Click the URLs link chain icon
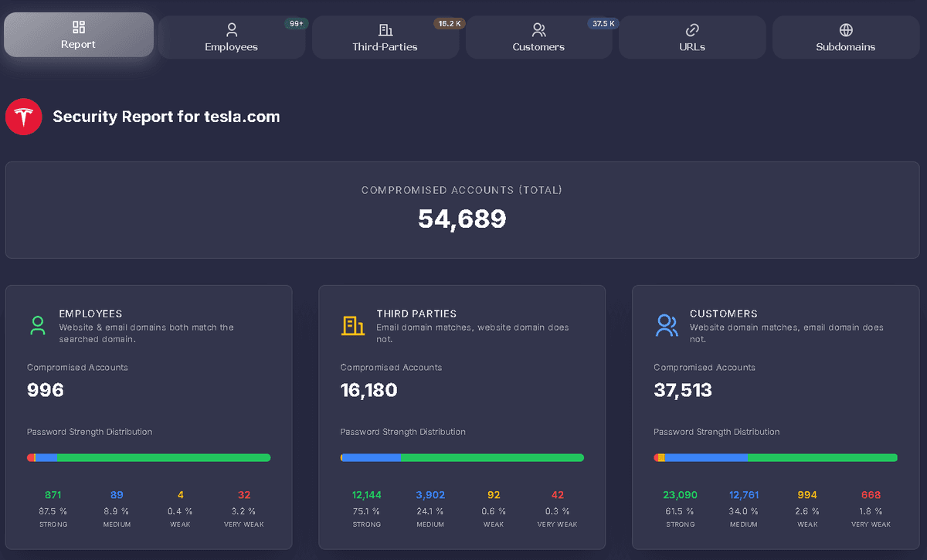Viewport: 927px width, 560px height. pos(692,30)
